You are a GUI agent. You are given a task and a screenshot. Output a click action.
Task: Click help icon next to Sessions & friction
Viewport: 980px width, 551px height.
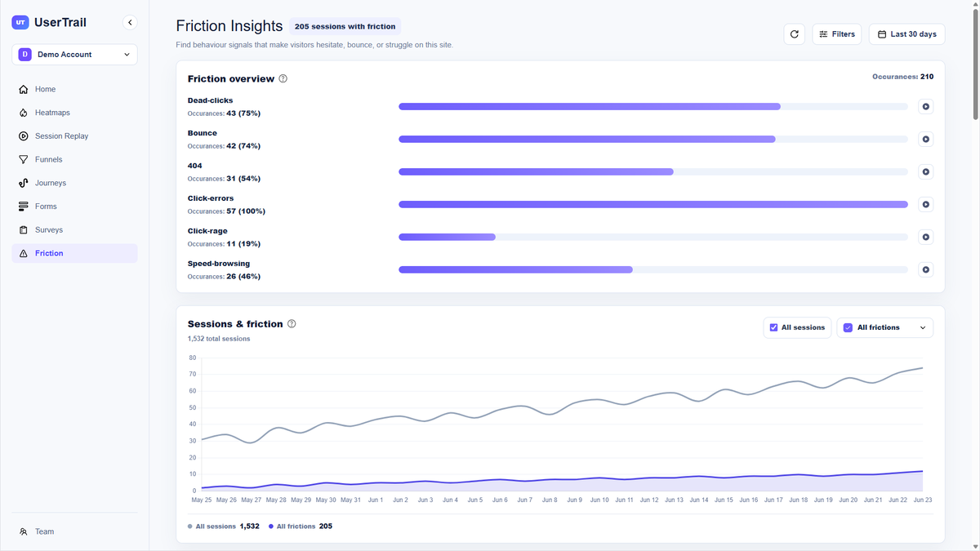tap(292, 324)
